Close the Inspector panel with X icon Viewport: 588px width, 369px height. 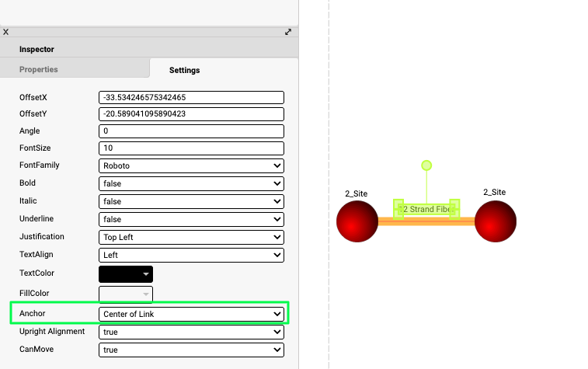pos(6,32)
